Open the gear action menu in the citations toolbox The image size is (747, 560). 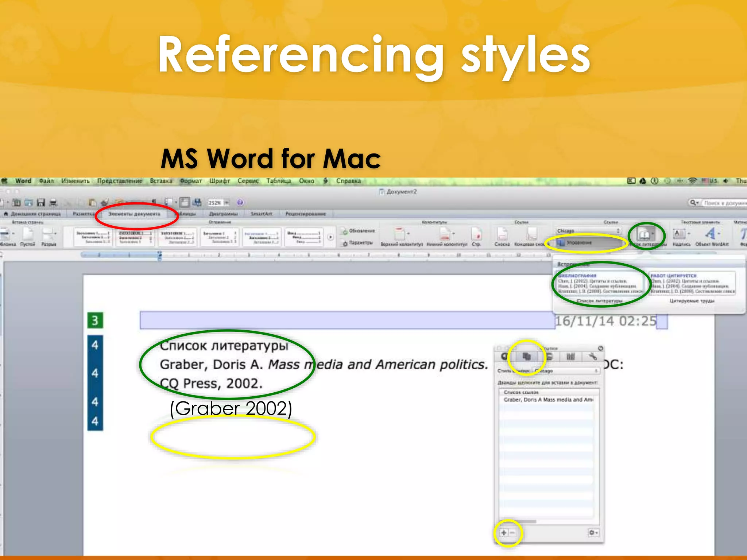[593, 533]
